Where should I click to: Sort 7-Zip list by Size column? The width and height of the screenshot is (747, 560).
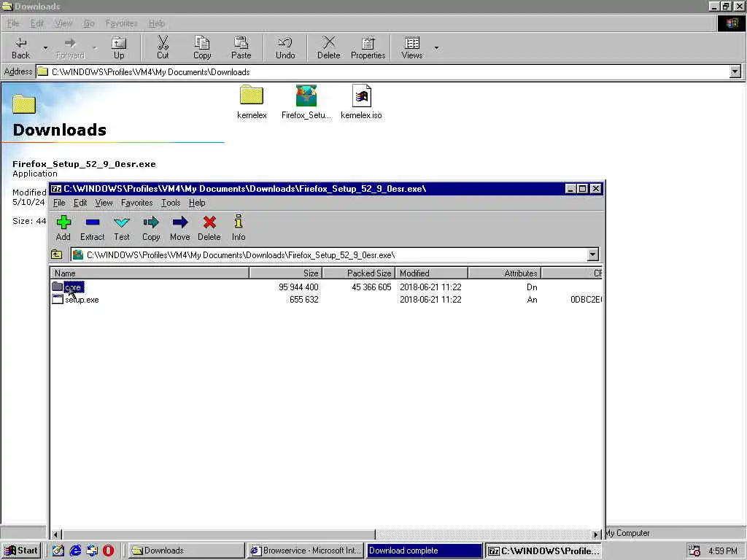[286, 273]
